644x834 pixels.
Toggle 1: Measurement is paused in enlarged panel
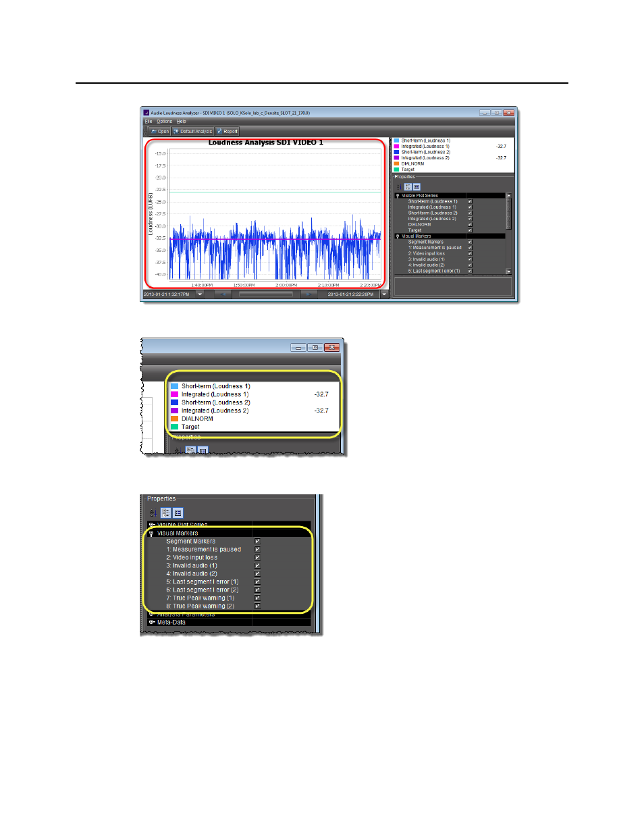click(x=257, y=549)
